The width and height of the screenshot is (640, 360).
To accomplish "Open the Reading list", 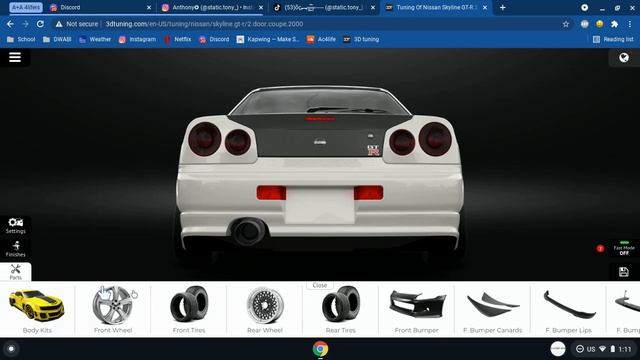I will [613, 39].
